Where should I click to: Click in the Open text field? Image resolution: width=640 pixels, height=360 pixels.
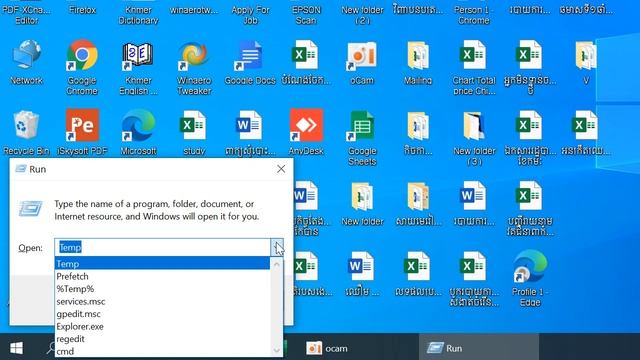(162, 247)
